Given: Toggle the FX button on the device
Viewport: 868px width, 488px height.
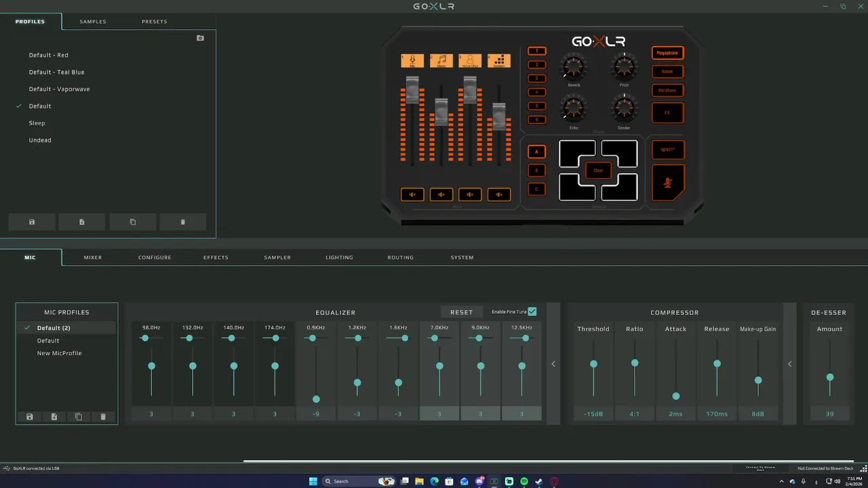Looking at the screenshot, I should 667,113.
